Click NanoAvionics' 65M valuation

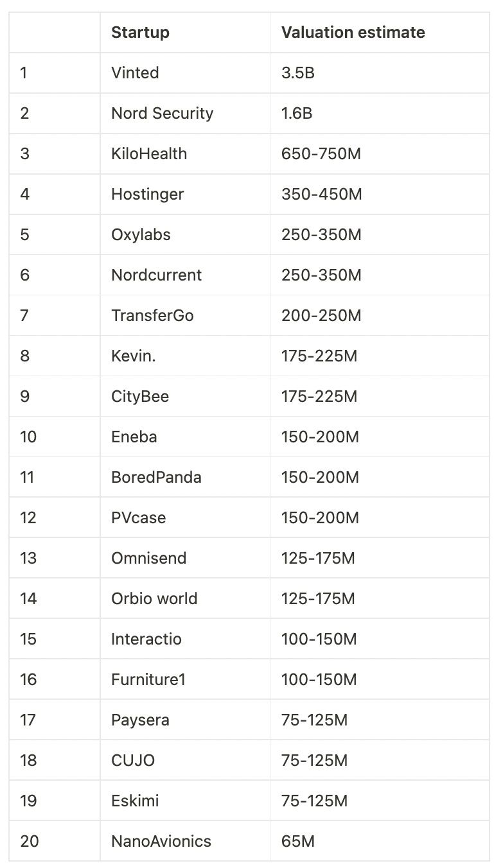pyautogui.click(x=298, y=840)
